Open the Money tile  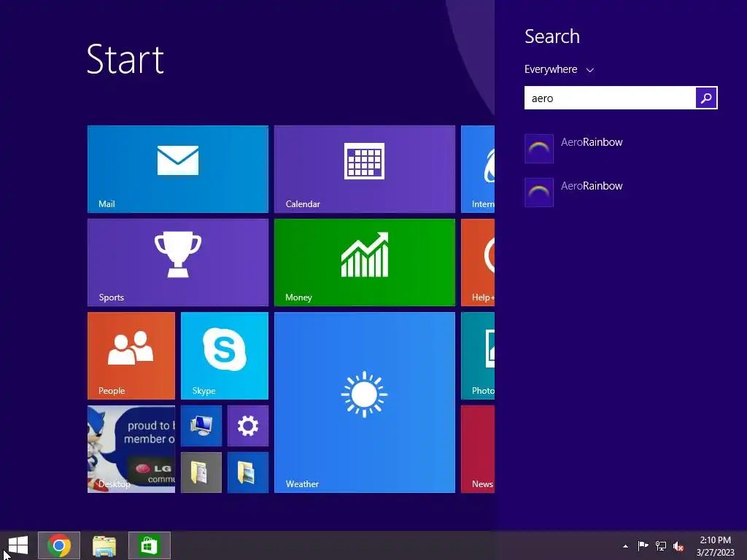(365, 262)
